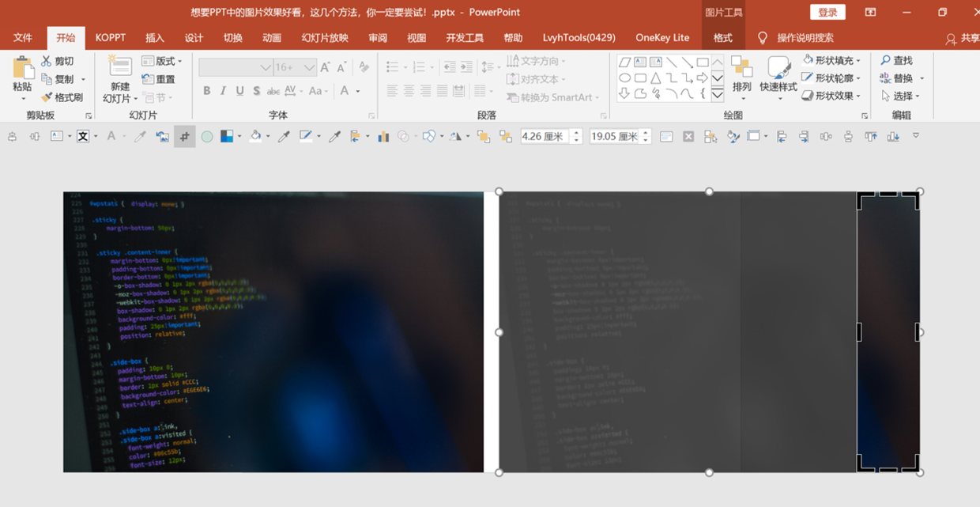980x507 pixels.
Task: Click 操作说明搜索 tell me search
Action: pyautogui.click(x=795, y=38)
